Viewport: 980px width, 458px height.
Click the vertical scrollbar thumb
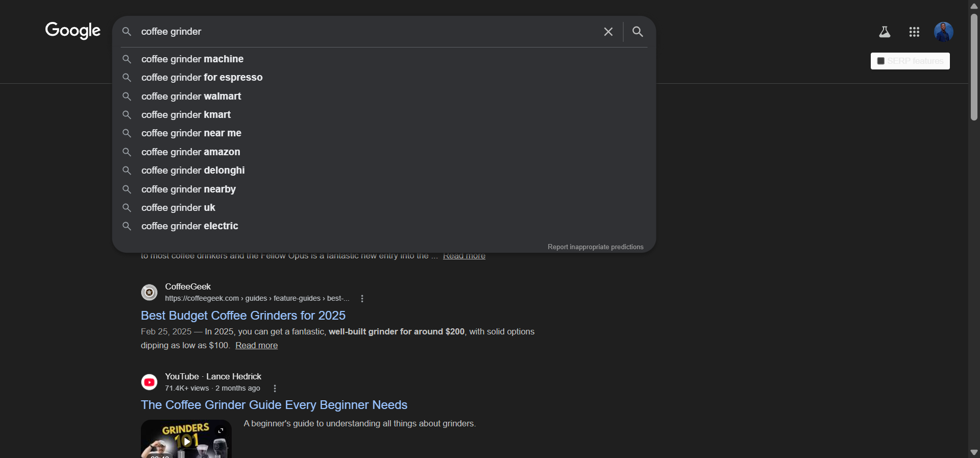(x=974, y=67)
